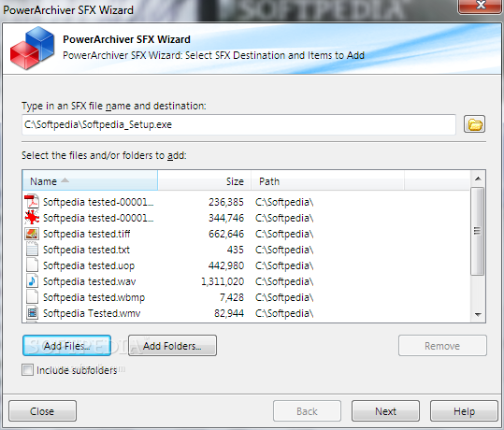The image size is (504, 430).
Task: Select the PDF icon of first Softpedia tested-00001 row
Action: 32,202
